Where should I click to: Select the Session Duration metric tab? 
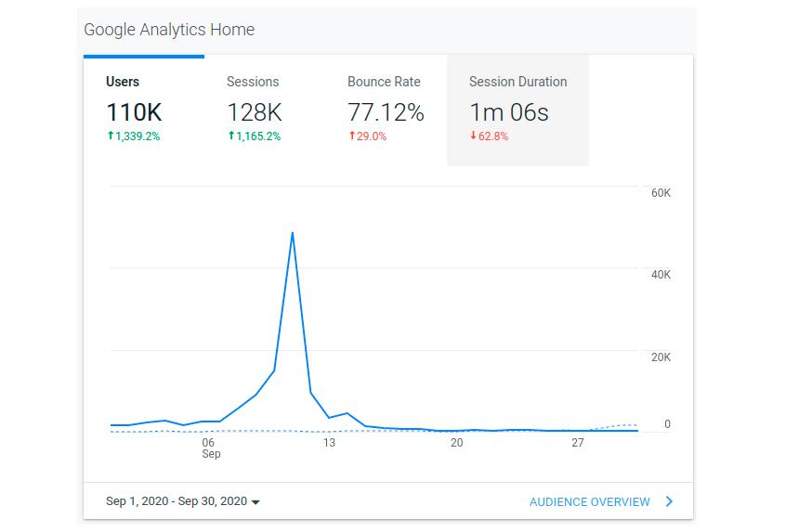click(517, 110)
